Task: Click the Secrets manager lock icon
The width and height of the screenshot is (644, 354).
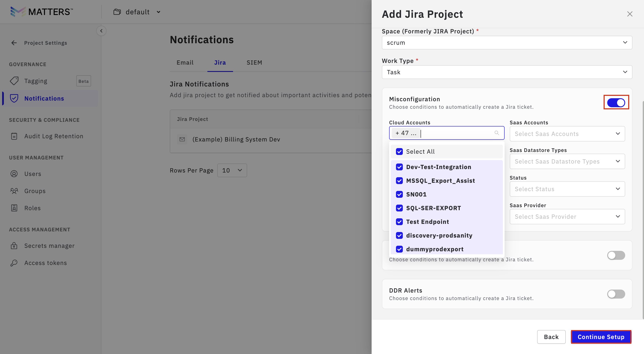Action: (14, 246)
